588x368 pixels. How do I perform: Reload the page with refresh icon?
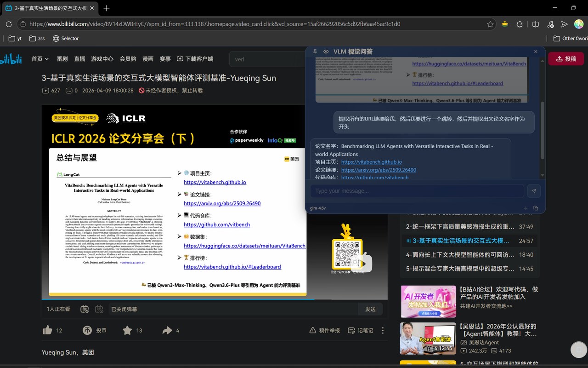[9, 24]
